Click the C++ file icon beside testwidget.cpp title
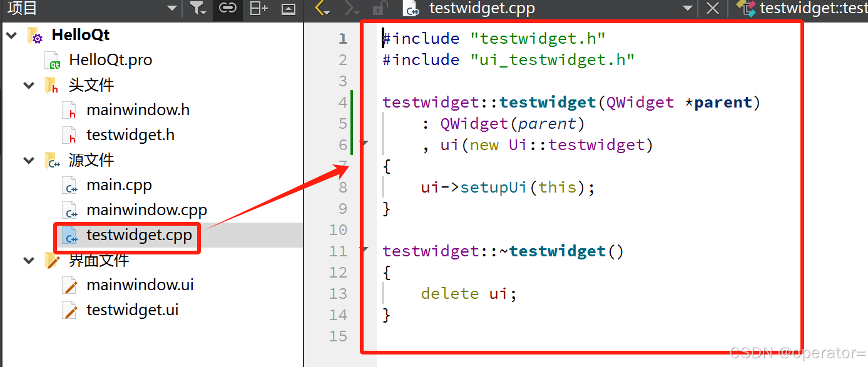Image resolution: width=868 pixels, height=367 pixels. point(412,9)
